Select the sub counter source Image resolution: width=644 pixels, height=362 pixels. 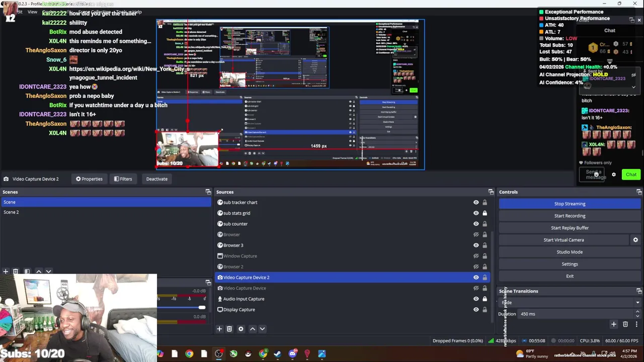point(235,224)
